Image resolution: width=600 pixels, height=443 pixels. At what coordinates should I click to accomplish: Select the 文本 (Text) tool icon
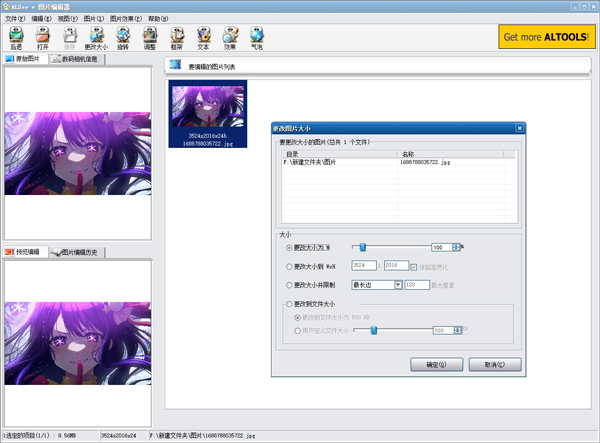(x=204, y=37)
